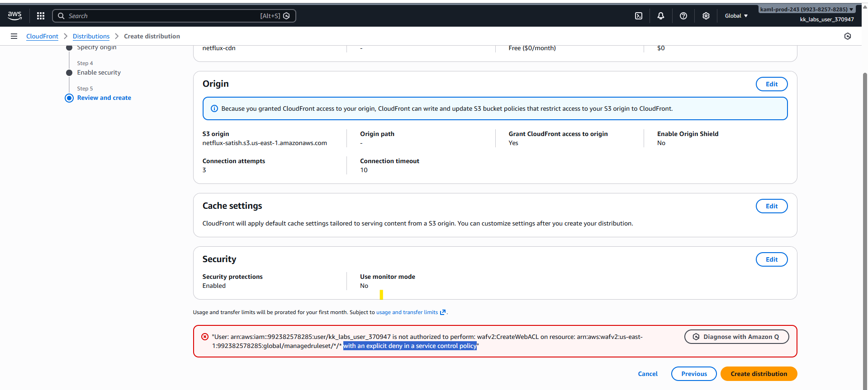Open the AWS services grid menu
868x390 pixels.
click(x=41, y=16)
